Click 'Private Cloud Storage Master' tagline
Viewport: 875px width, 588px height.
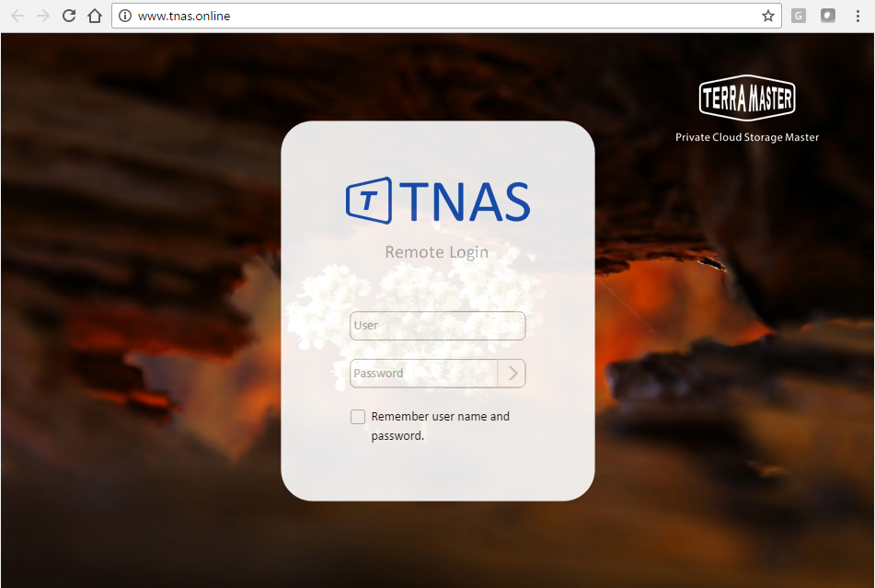747,137
